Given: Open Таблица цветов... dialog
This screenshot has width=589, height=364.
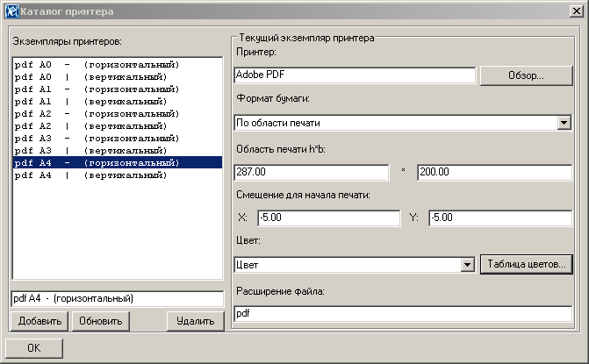Looking at the screenshot, I should (527, 264).
